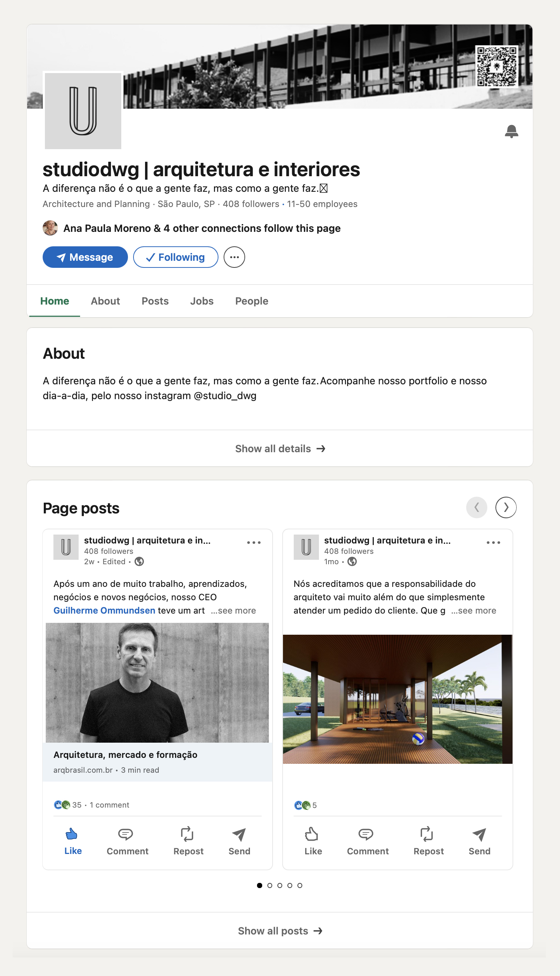Screen dimensions: 560x976
Task: Click the globe visibility icon on 2w post
Action: click(x=139, y=562)
